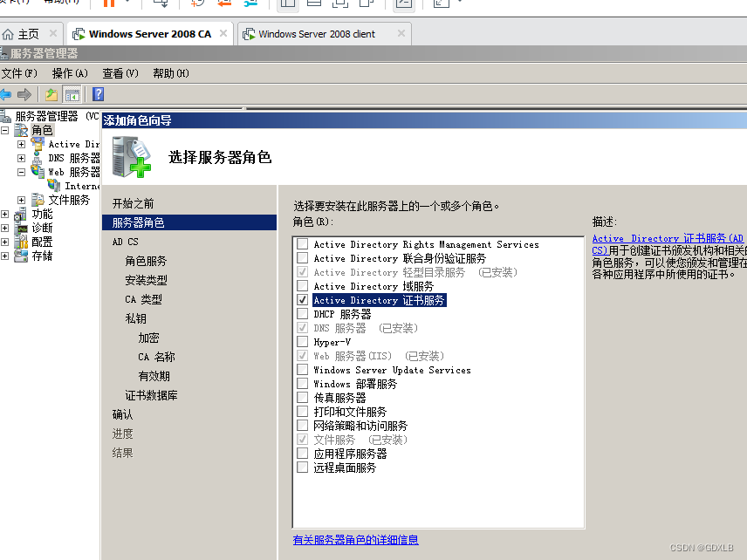
Task: Expand the 功能 tree node
Action: 4,214
